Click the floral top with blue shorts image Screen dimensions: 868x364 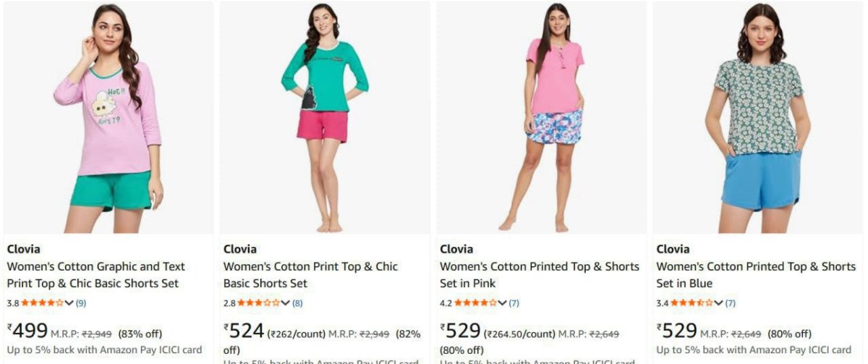pos(757,119)
